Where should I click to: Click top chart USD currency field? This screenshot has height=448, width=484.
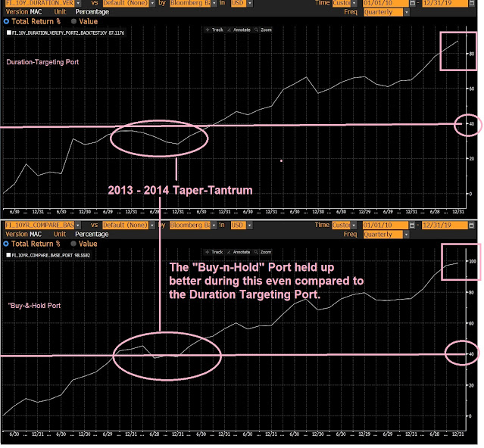239,3
